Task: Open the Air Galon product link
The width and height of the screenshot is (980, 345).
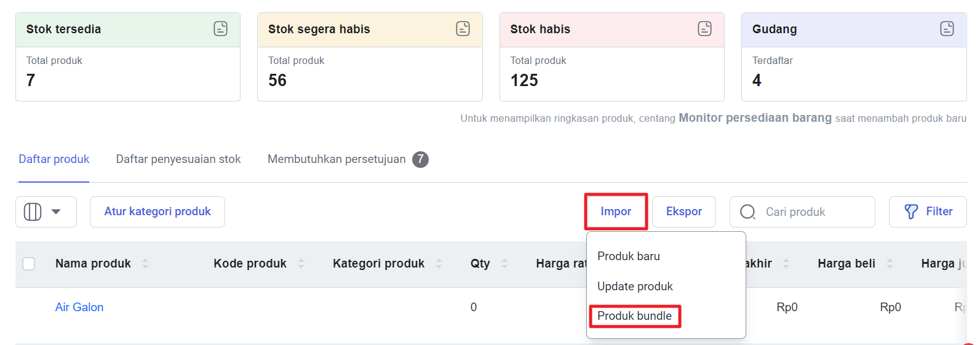Action: coord(79,307)
